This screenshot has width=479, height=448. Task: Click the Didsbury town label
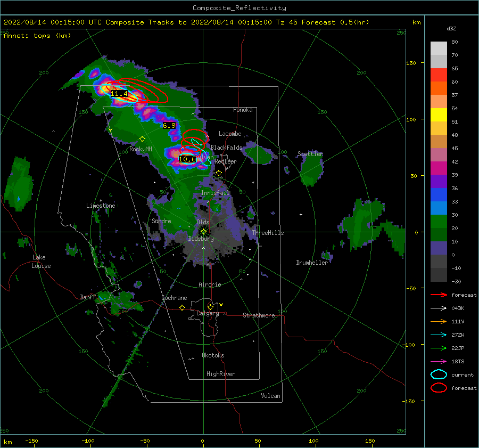201,239
